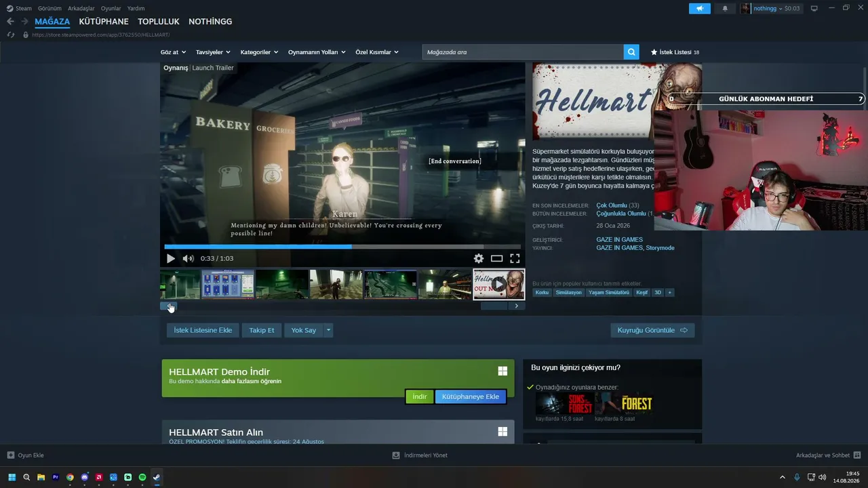Expand the Tavsiyeler dropdown
This screenshot has height=488, width=868.
213,52
